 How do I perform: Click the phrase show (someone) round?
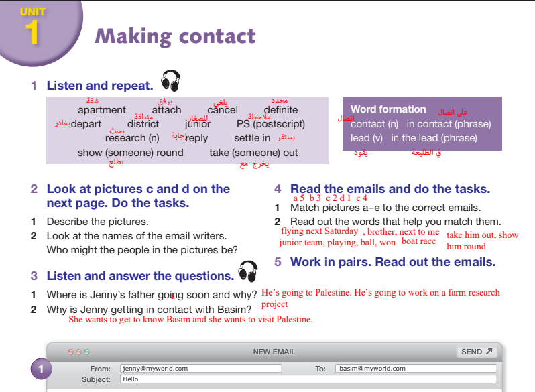pyautogui.click(x=130, y=153)
